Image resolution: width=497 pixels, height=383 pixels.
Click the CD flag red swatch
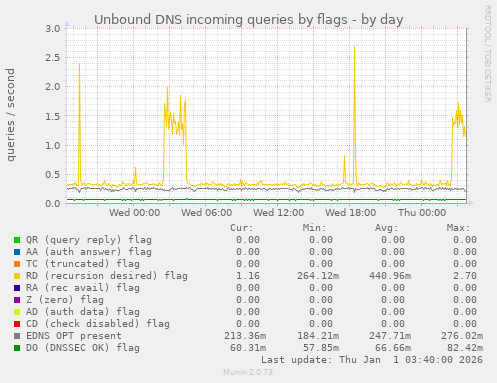pos(17,324)
